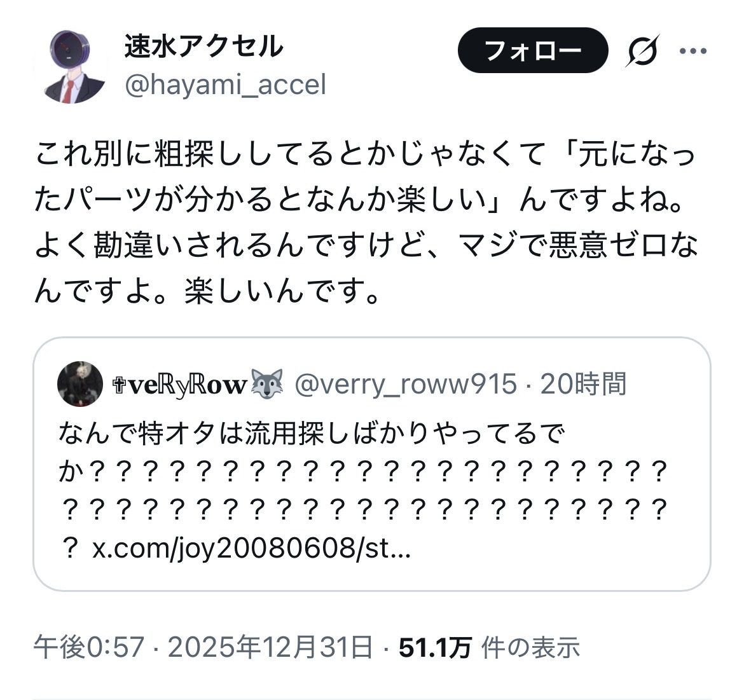The height and width of the screenshot is (700, 744).
Task: Click the final line 楽しいんです。
Action: (x=282, y=291)
